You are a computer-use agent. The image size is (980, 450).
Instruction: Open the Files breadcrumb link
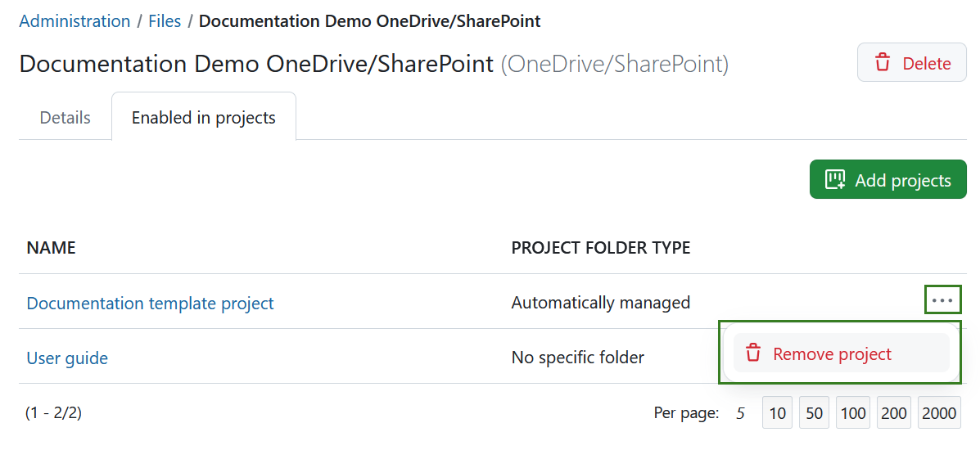pos(165,21)
